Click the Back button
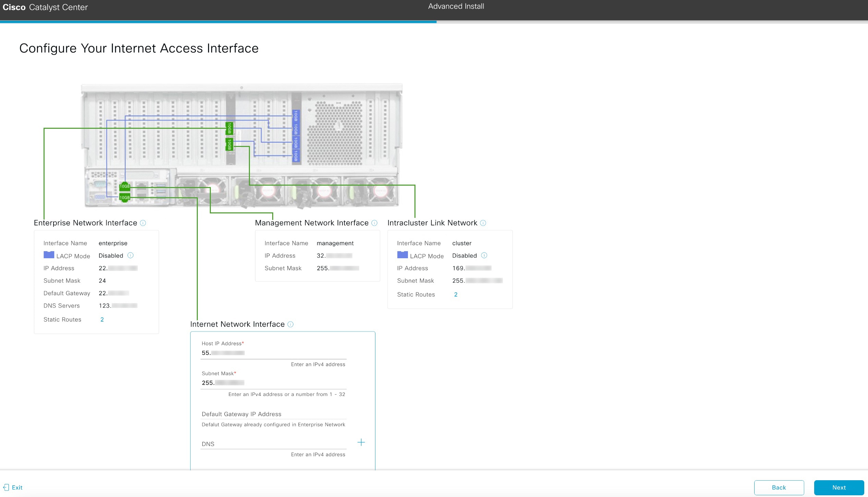868x497 pixels. click(x=779, y=487)
